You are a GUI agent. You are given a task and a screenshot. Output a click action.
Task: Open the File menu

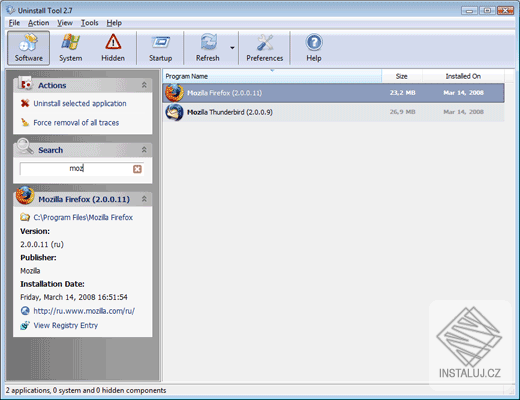[x=14, y=23]
